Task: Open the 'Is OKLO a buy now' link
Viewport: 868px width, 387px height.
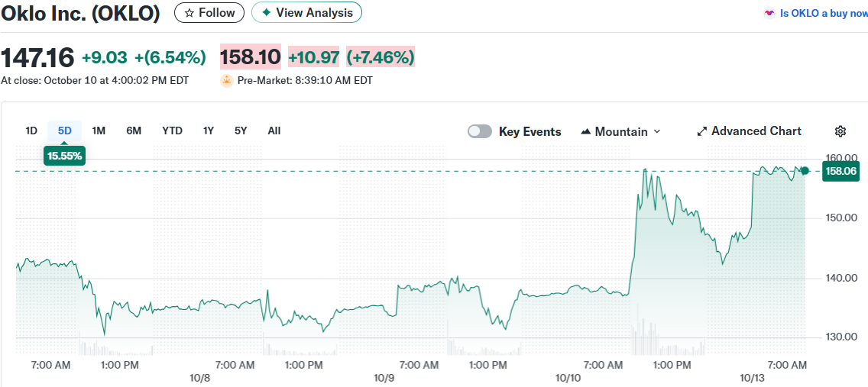Action: [x=823, y=14]
